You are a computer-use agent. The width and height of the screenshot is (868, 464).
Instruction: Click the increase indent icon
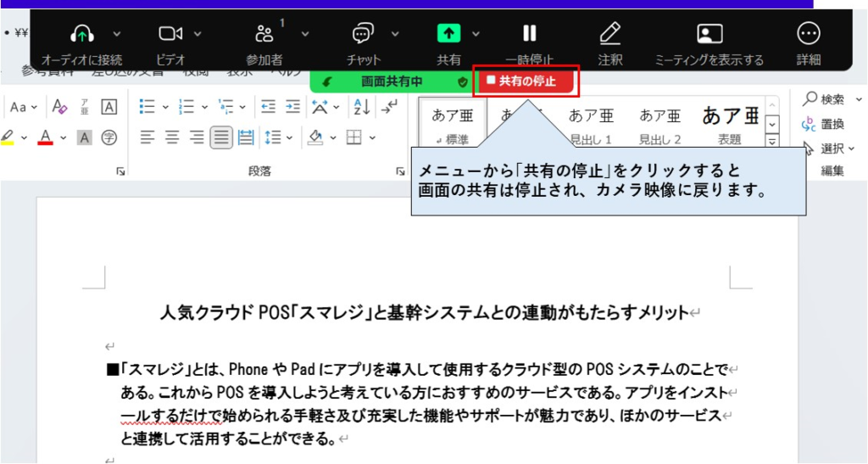click(x=292, y=106)
